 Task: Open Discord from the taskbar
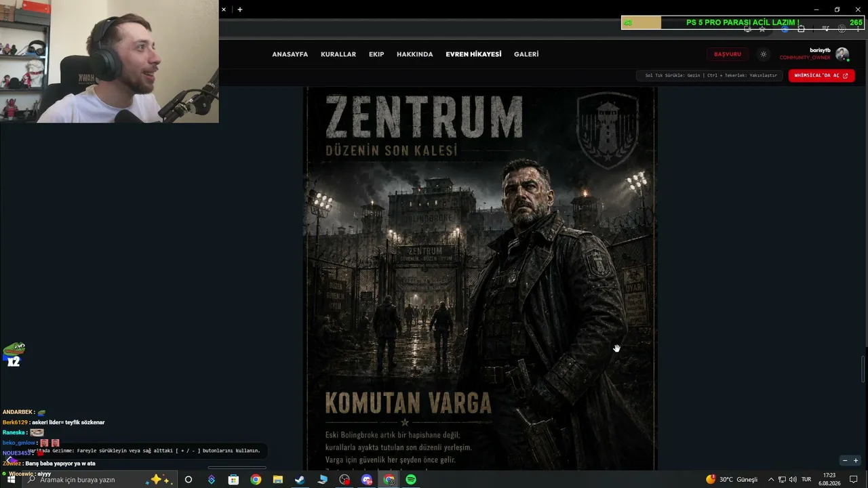click(367, 479)
